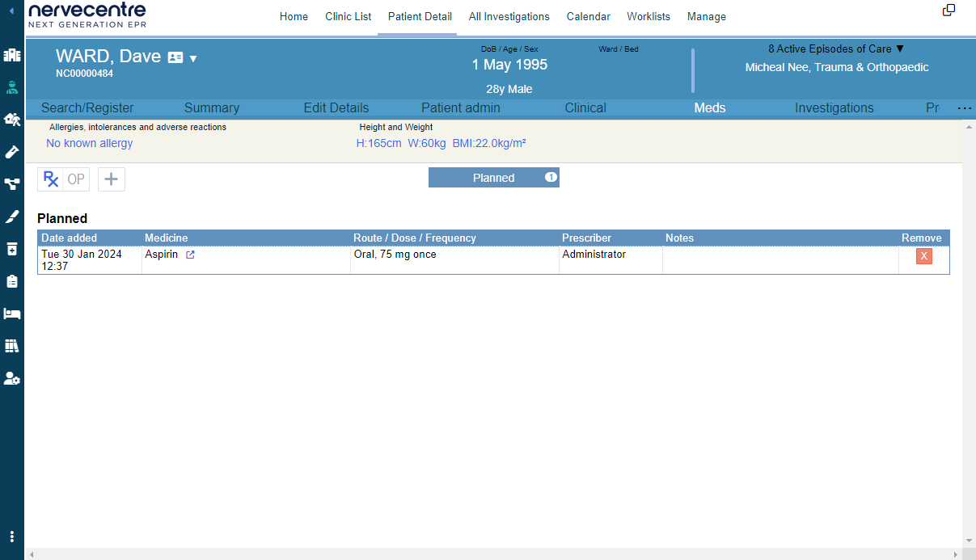Open the test tube vial sidebar icon
The width and height of the screenshot is (976, 560).
[12, 152]
